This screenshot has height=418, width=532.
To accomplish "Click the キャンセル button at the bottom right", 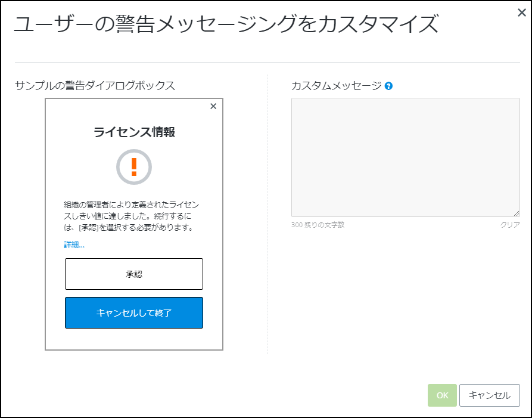I will [x=490, y=395].
